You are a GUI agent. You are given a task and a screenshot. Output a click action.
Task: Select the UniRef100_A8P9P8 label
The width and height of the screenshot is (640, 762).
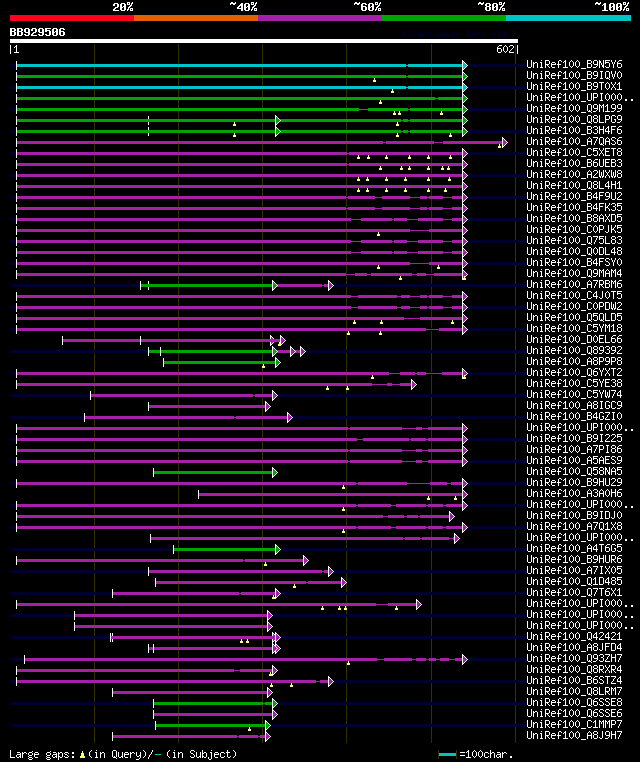(574, 362)
